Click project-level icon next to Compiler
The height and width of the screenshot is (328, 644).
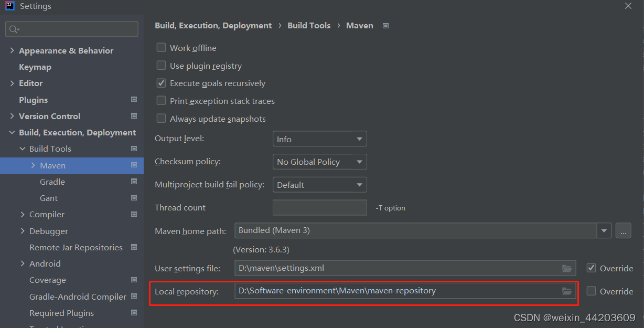[x=134, y=214]
